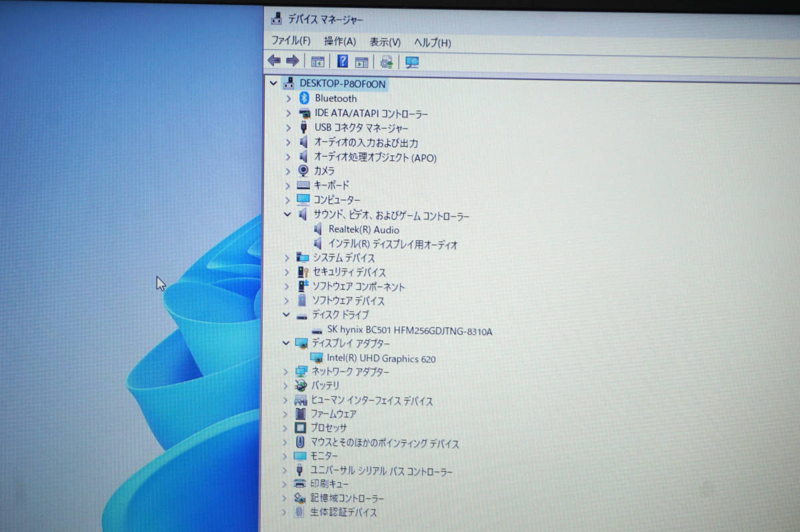Open the 表示(V) menu
The width and height of the screenshot is (800, 532).
pos(385,42)
